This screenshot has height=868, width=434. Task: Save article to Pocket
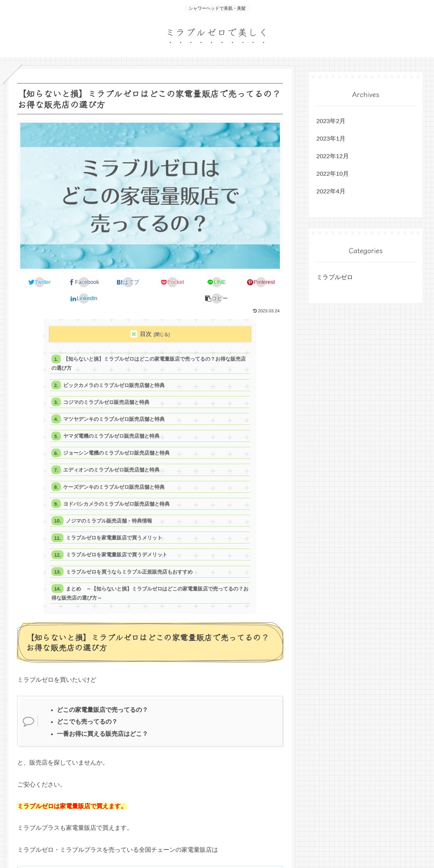point(172,282)
